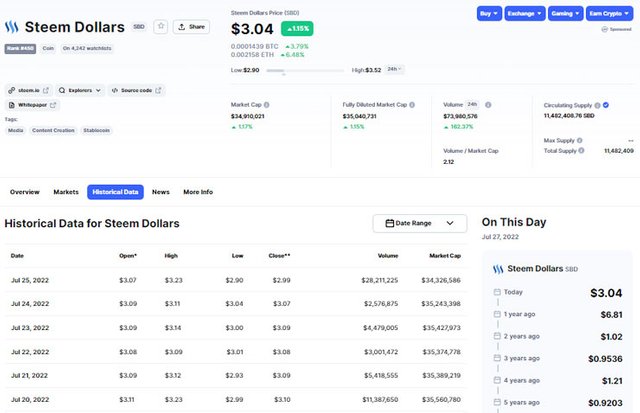Show Total Supply info icon
Image resolution: width=640 pixels, height=413 pixels.
581,151
